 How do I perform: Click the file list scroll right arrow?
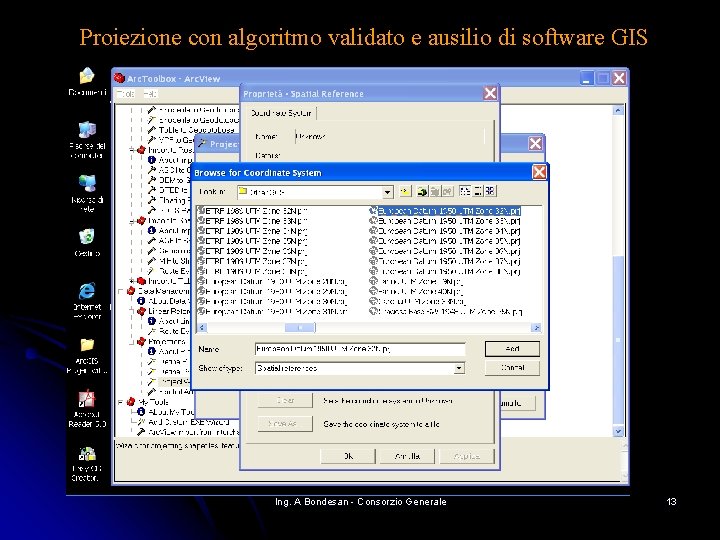pyautogui.click(x=536, y=327)
